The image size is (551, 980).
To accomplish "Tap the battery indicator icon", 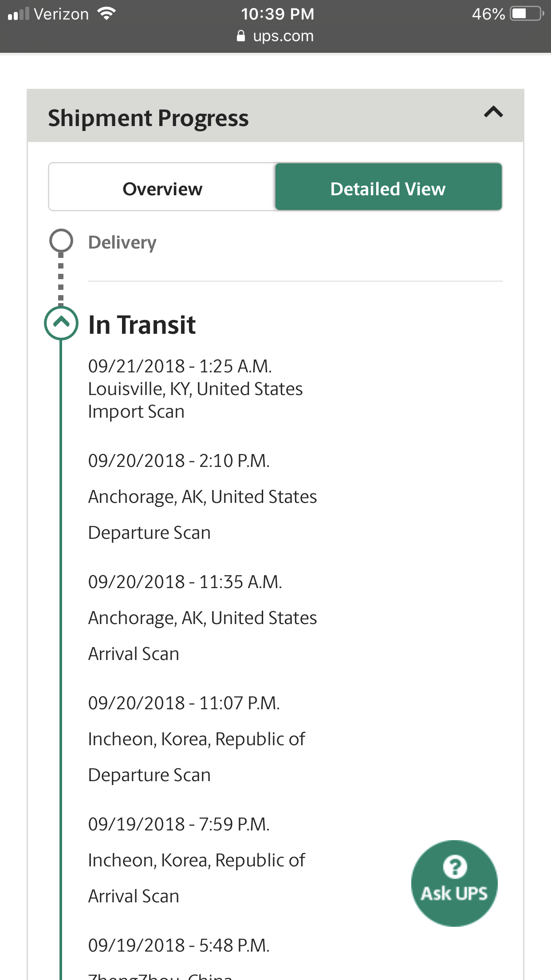I will coord(527,14).
